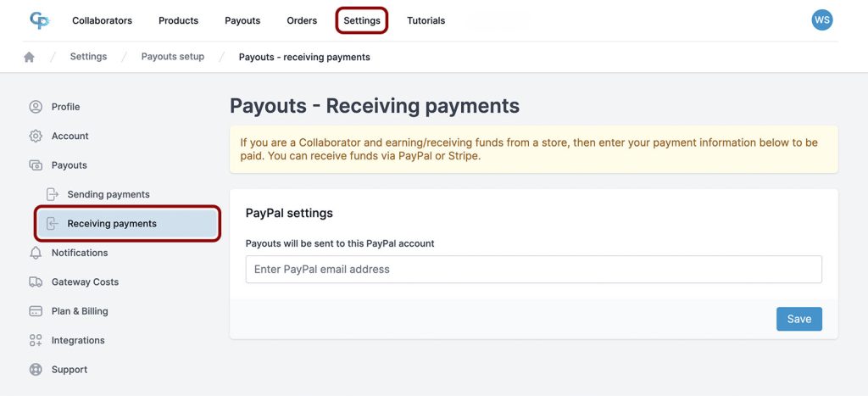Click the Payouts setup breadcrumb link
Screen dimensions: 868x396
click(x=173, y=57)
